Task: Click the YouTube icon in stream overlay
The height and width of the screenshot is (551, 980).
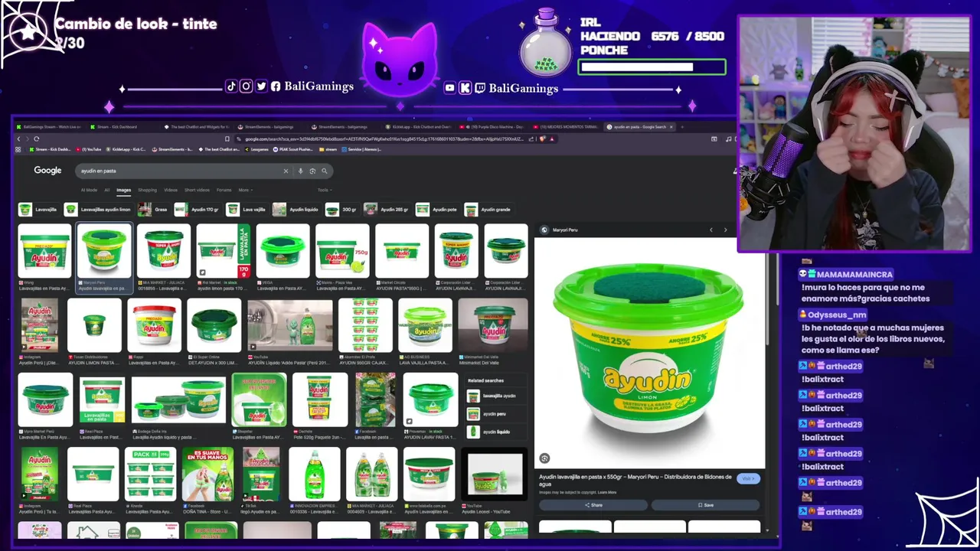Action: (x=450, y=88)
